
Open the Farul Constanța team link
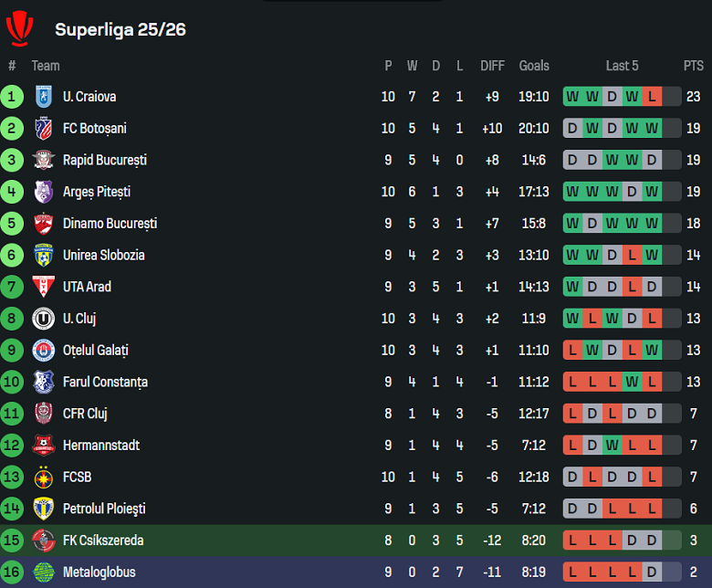click(105, 382)
